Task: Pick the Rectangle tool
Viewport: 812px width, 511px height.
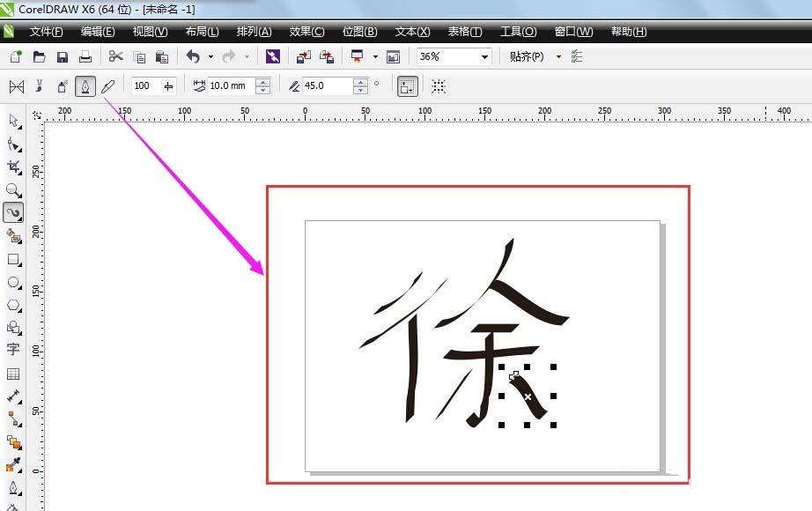Action: [x=13, y=258]
